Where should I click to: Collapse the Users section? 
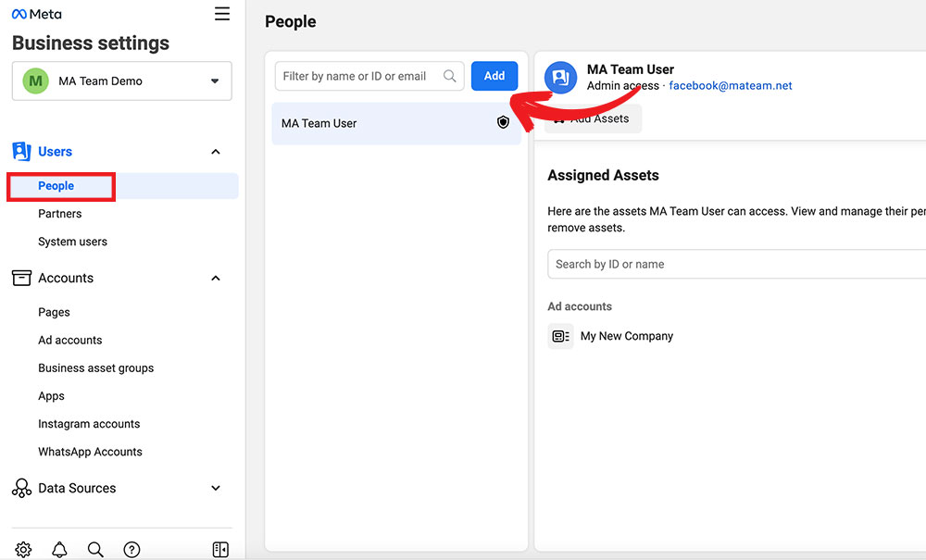point(216,152)
